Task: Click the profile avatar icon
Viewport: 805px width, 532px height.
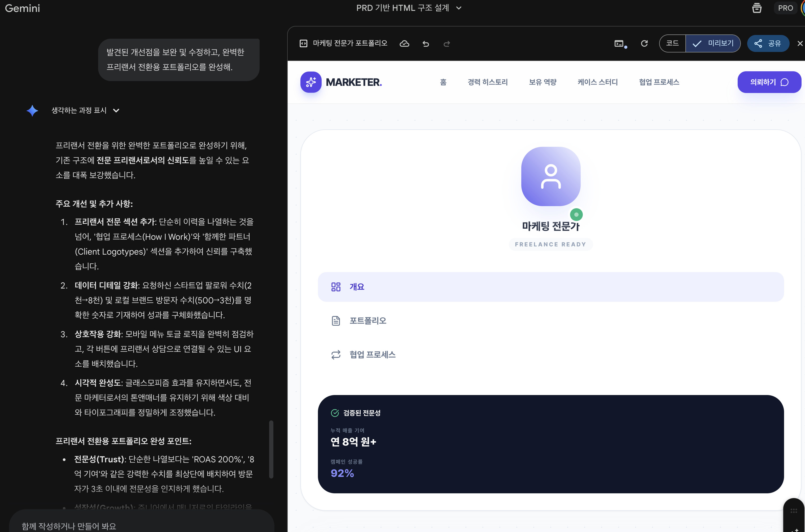Action: tap(551, 176)
